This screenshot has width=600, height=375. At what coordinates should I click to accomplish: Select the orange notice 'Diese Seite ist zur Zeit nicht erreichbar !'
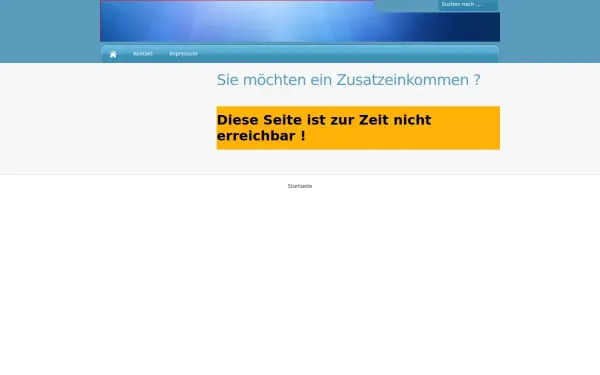[x=358, y=128]
